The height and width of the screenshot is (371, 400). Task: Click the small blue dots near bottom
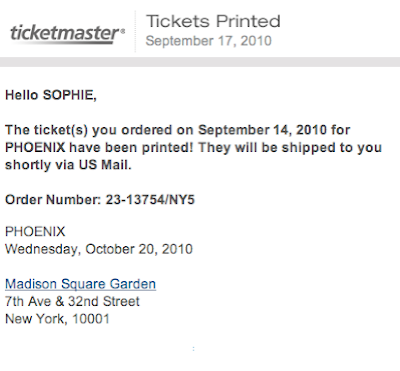point(193,349)
